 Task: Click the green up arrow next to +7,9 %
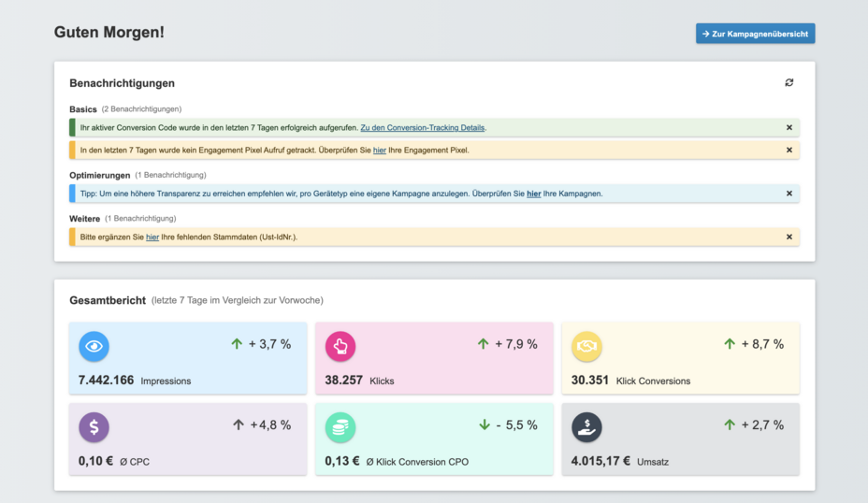(x=484, y=344)
